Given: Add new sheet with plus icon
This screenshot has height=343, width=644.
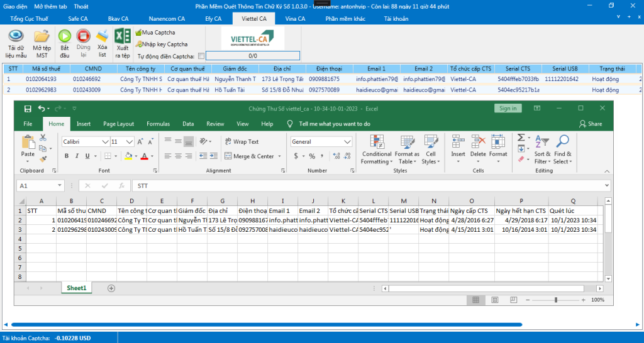Looking at the screenshot, I should (111, 288).
